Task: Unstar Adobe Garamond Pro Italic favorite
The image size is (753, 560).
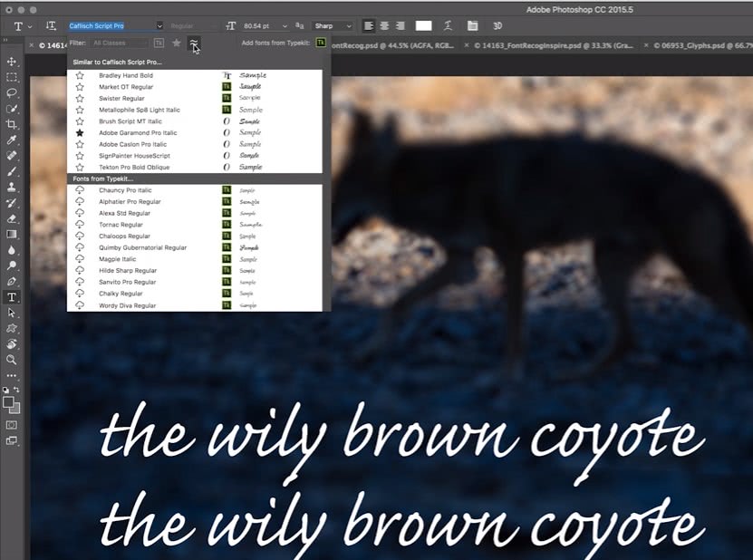Action: pyautogui.click(x=80, y=133)
